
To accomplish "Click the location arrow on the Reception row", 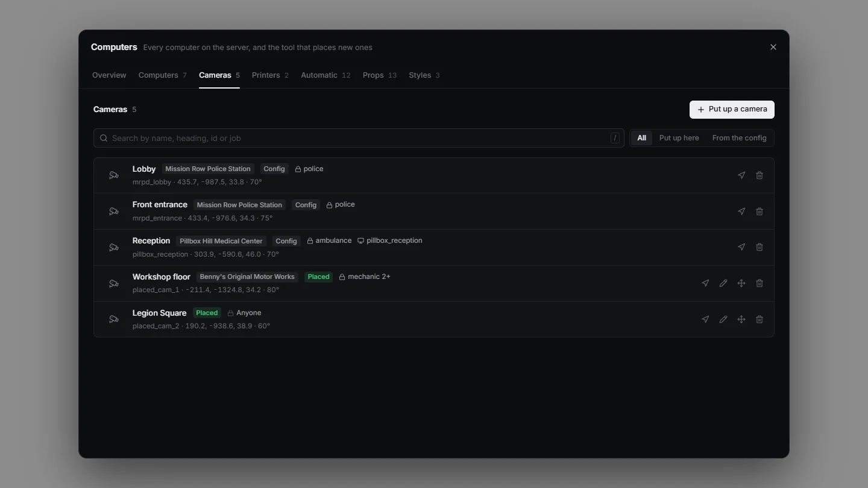I will point(741,247).
